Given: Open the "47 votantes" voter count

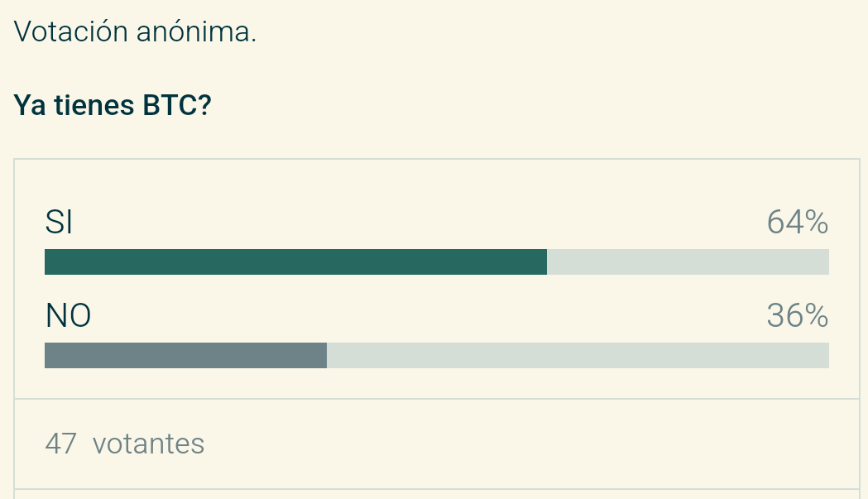Looking at the screenshot, I should point(125,444).
